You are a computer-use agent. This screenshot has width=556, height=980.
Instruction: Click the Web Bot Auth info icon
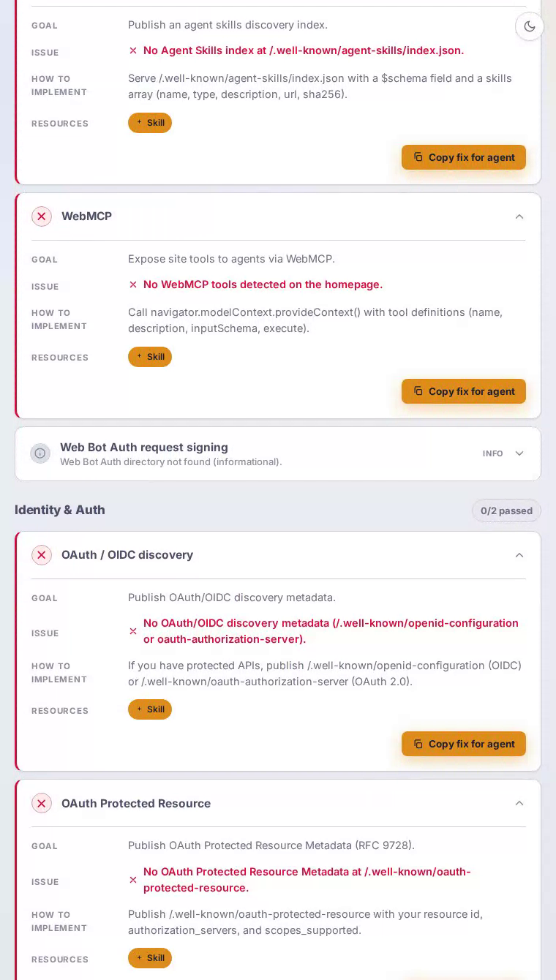tap(40, 453)
